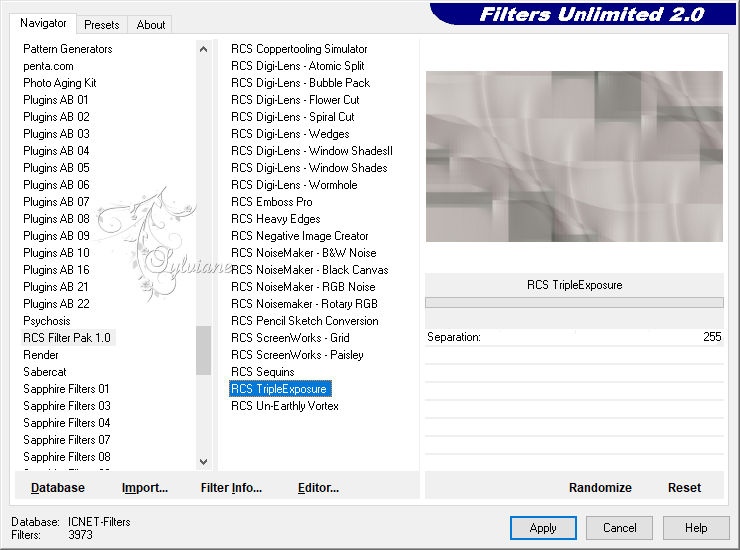Select Plugins AB 10 category

pos(56,253)
